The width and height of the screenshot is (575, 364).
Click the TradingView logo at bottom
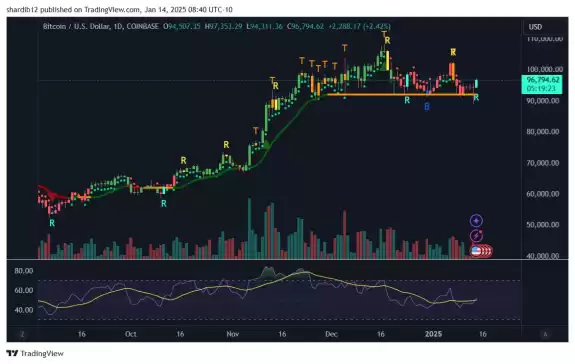click(35, 353)
